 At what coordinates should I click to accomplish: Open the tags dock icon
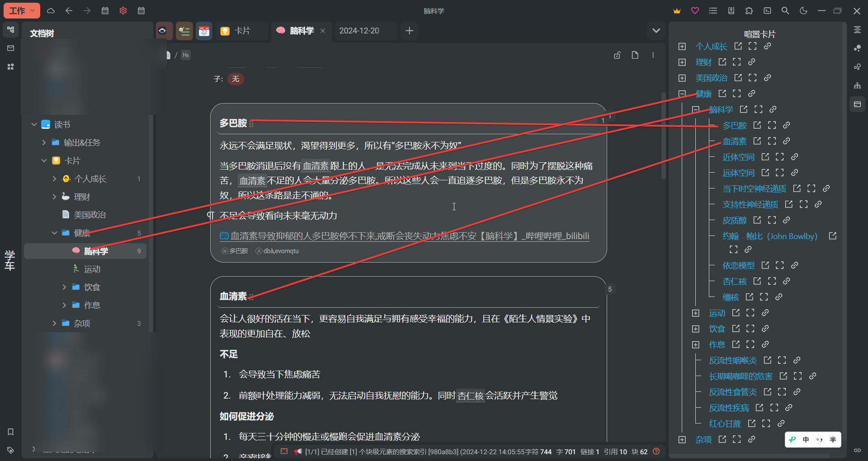tap(11, 450)
